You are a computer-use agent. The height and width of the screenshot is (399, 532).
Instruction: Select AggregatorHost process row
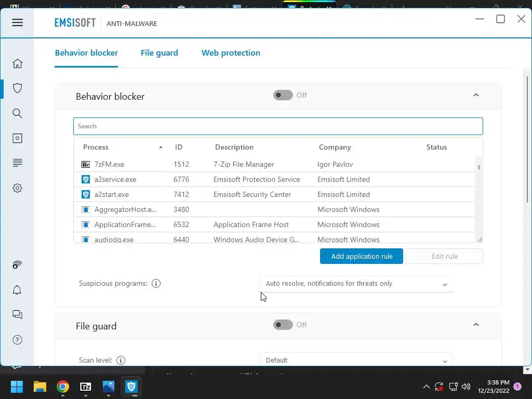coord(274,210)
